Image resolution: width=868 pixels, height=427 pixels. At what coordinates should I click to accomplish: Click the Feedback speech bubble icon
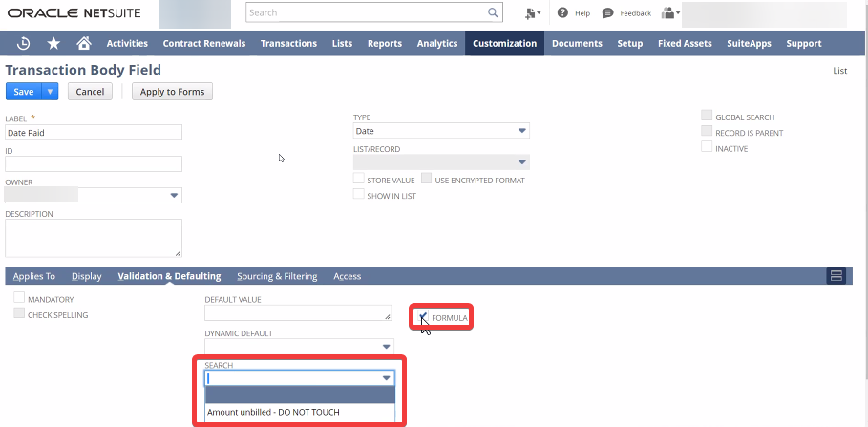pyautogui.click(x=608, y=12)
